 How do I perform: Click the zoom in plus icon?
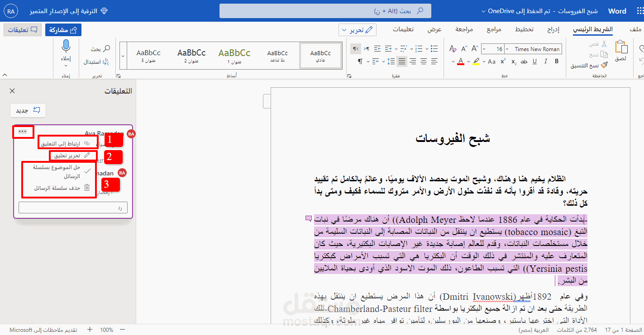pyautogui.click(x=90, y=330)
